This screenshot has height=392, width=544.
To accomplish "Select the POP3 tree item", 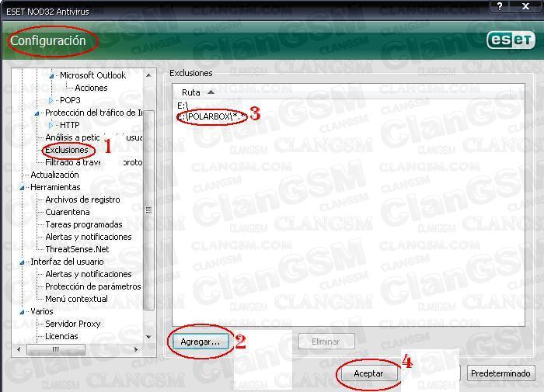I will [70, 100].
